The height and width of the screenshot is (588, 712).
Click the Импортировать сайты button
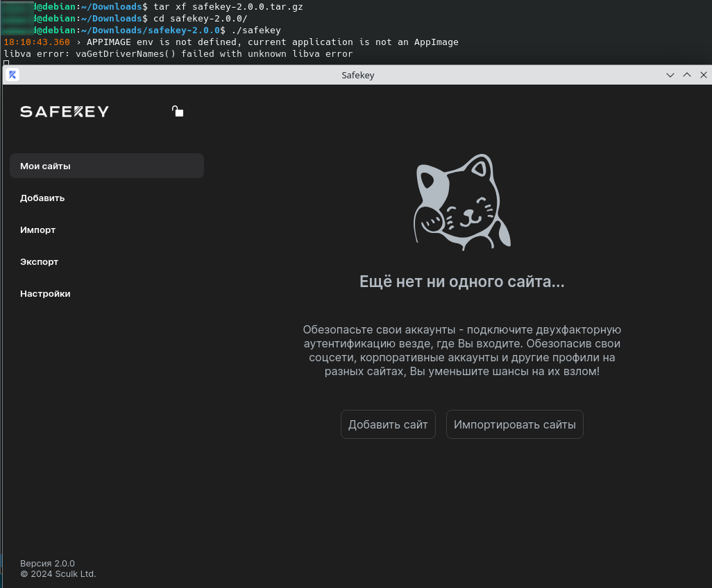pyautogui.click(x=515, y=424)
